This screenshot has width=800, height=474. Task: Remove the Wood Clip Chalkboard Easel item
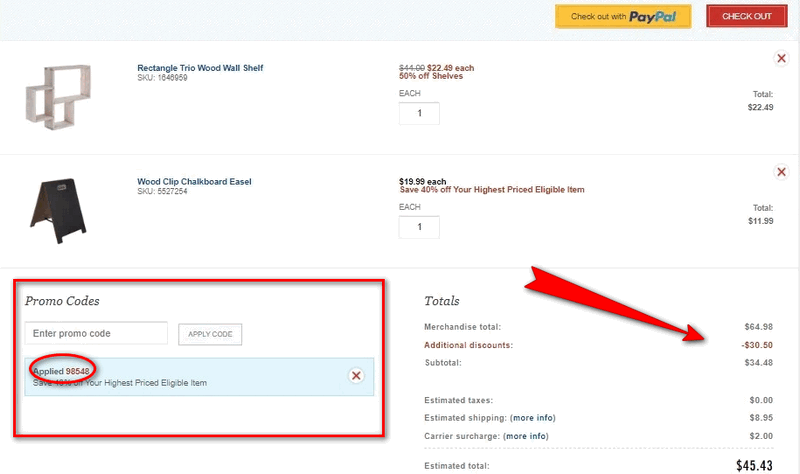(781, 172)
